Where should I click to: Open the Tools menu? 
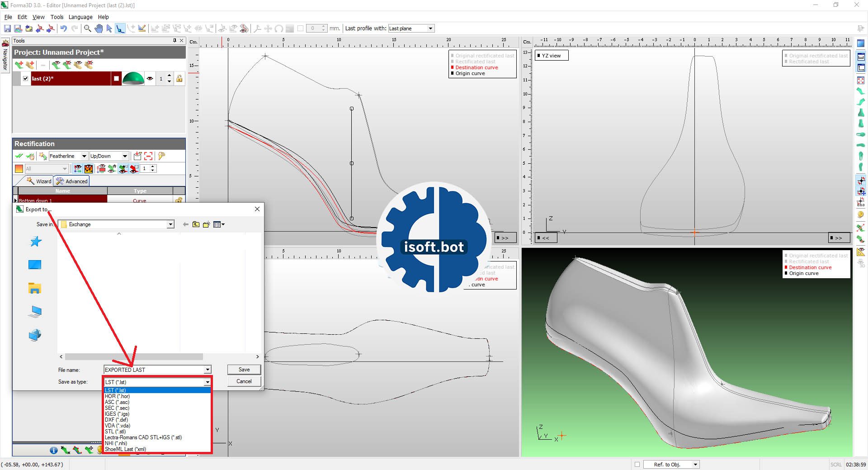[57, 17]
